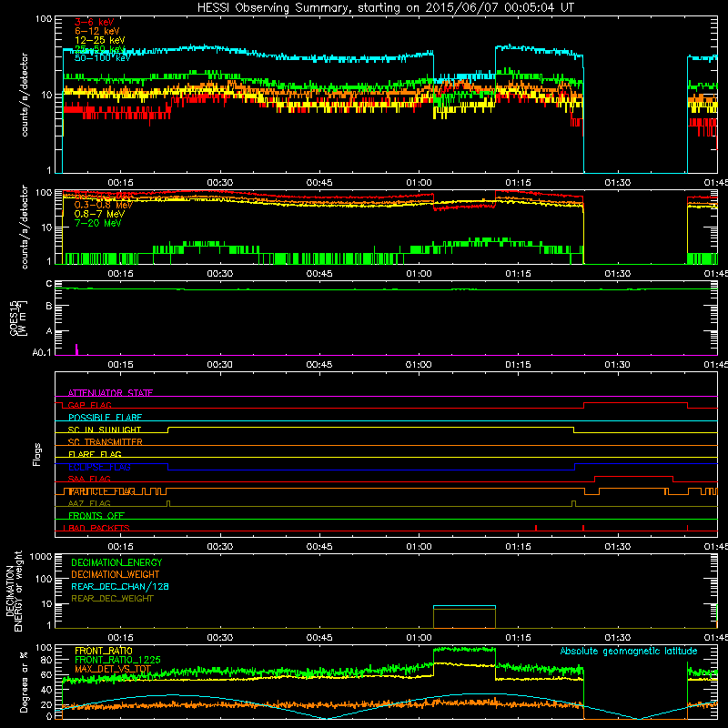Click the REAR_DEC_WEIGHT legend label
Image resolution: width=728 pixels, height=728 pixels.
[x=112, y=599]
